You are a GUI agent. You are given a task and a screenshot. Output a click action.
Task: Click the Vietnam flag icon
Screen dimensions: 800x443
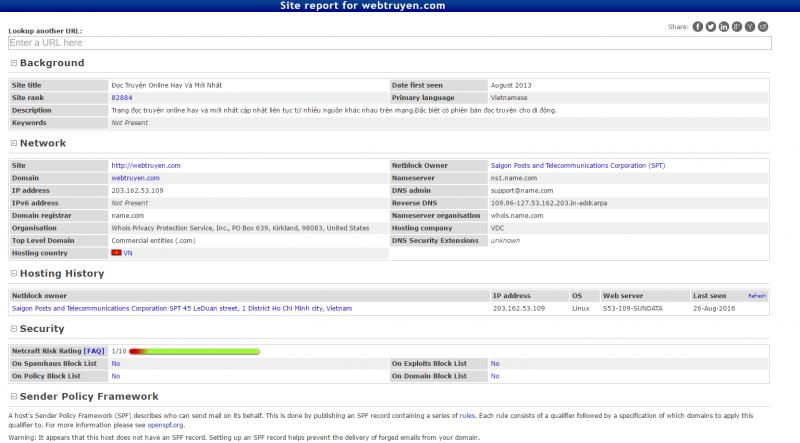[x=116, y=253]
